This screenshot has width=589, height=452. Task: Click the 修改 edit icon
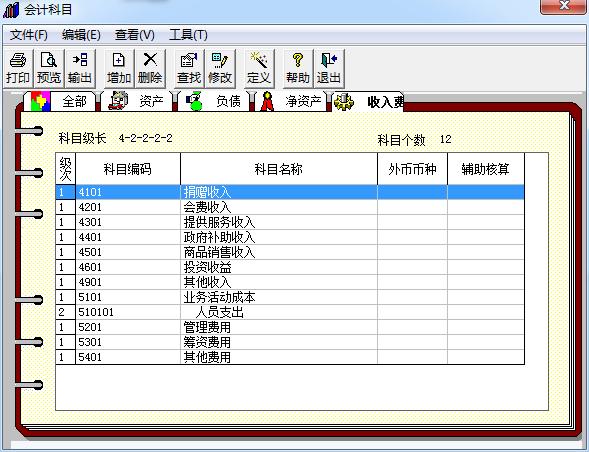tap(220, 69)
